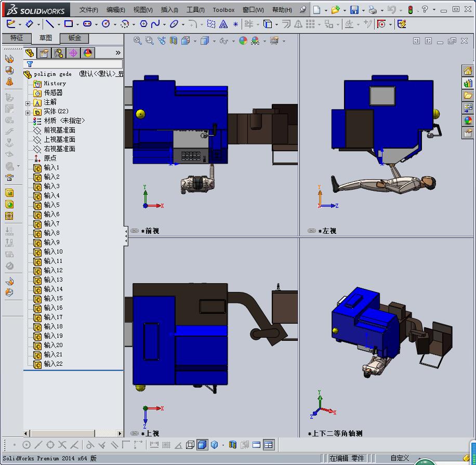The height and width of the screenshot is (465, 476).
Task: Click the New document icon
Action: [x=316, y=10]
